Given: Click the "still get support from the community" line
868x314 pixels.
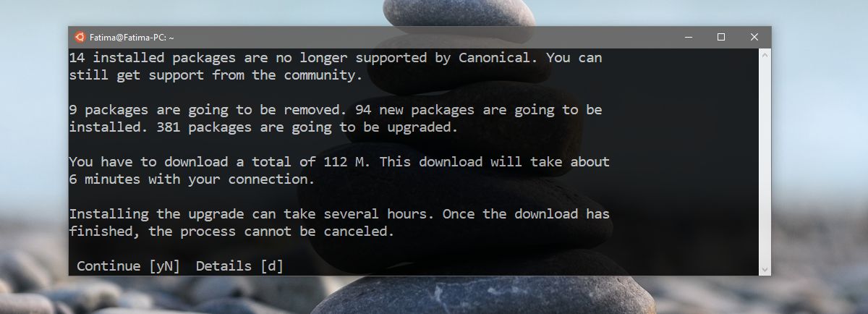Looking at the screenshot, I should tap(215, 75).
